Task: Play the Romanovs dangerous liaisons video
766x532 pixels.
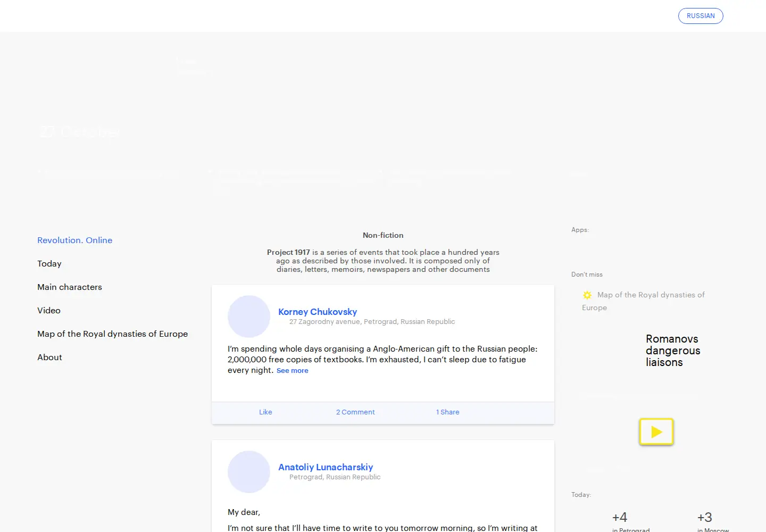Action: coord(656,431)
